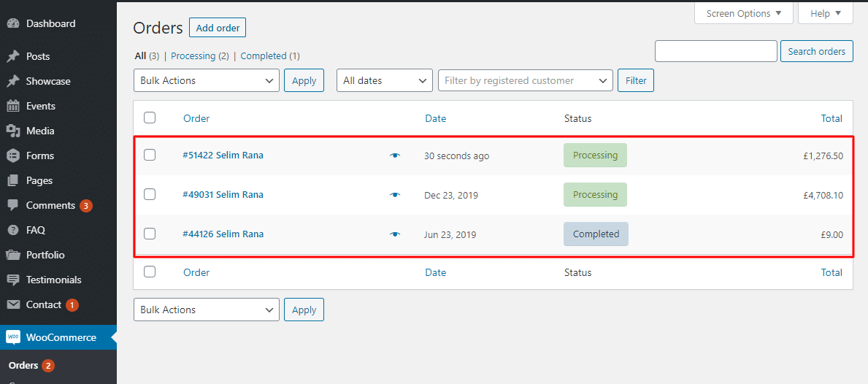Expand the Screen Options panel

pos(742,13)
